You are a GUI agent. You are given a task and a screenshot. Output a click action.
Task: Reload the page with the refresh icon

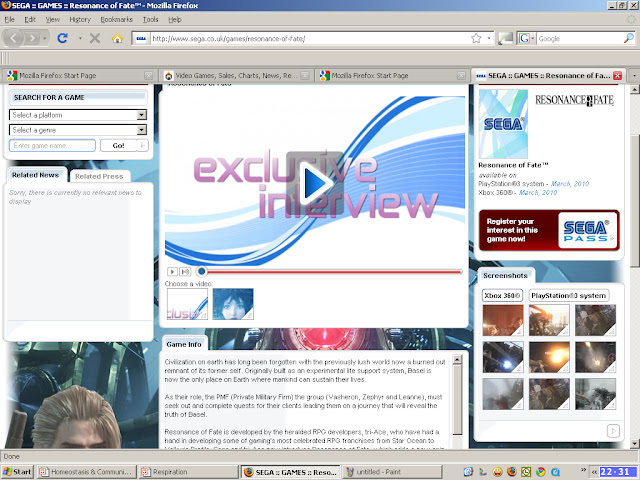[x=62, y=38]
